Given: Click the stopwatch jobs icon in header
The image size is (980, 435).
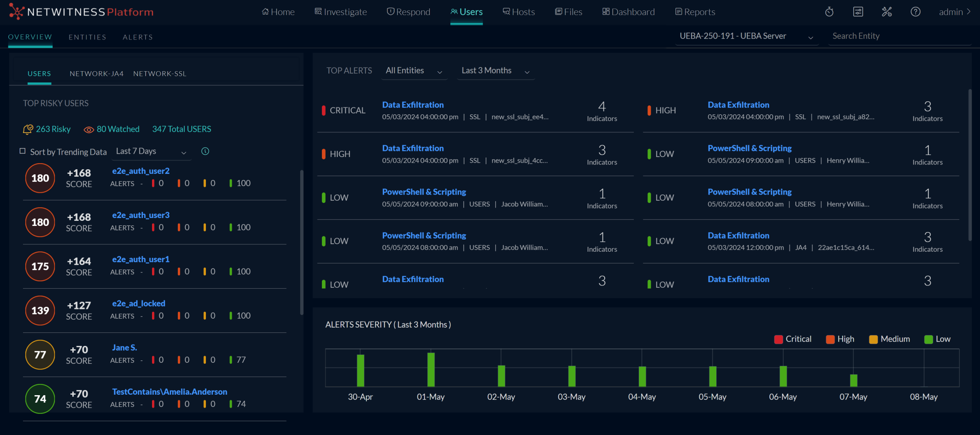Looking at the screenshot, I should click(x=829, y=12).
